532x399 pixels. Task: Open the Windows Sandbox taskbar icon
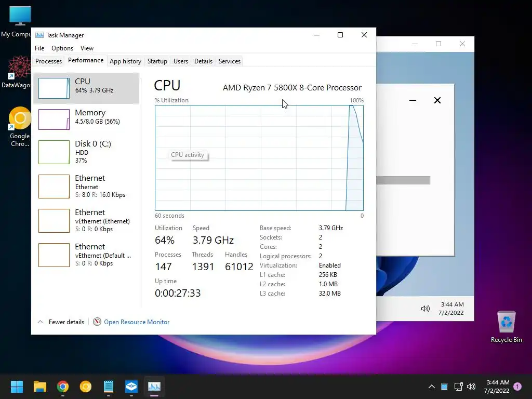click(131, 387)
